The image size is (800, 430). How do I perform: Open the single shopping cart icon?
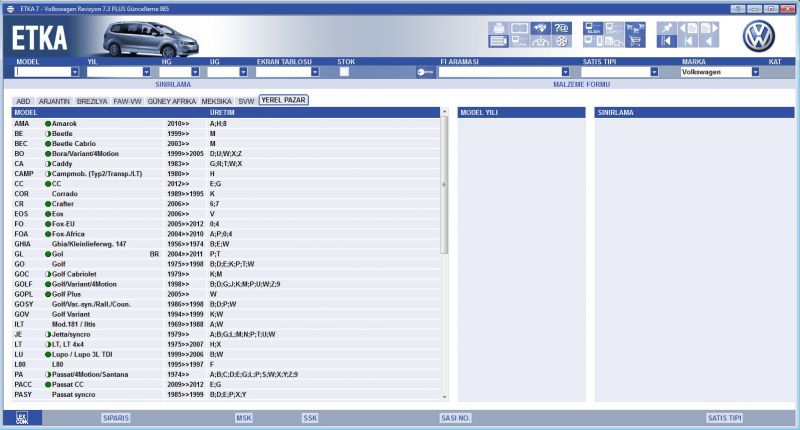pos(635,41)
